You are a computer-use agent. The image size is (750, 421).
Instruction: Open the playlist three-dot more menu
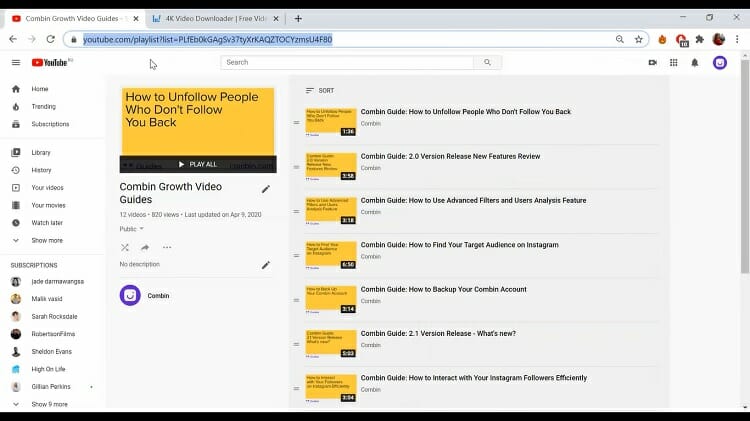click(166, 247)
